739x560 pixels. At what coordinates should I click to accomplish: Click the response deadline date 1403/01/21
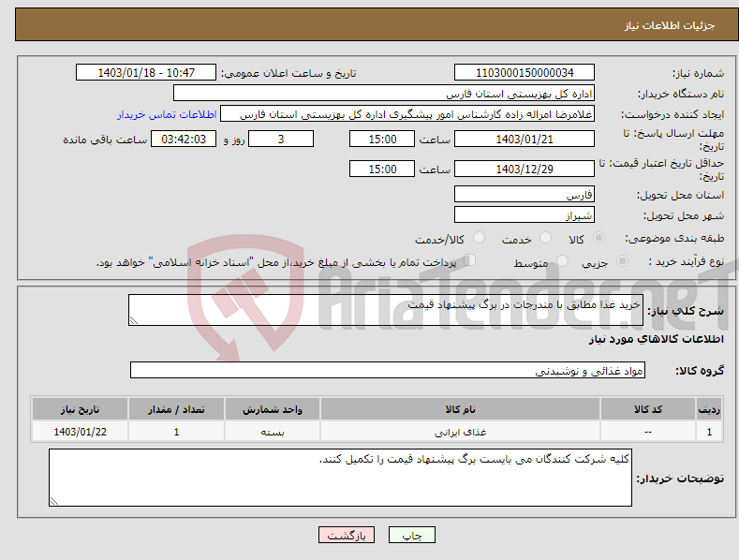point(525,139)
